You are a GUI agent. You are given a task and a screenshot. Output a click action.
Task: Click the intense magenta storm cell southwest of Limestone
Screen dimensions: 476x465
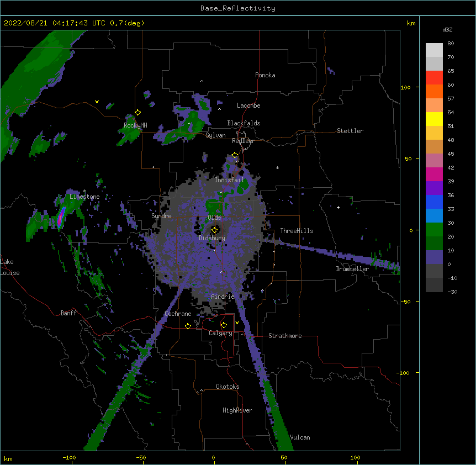click(x=61, y=218)
